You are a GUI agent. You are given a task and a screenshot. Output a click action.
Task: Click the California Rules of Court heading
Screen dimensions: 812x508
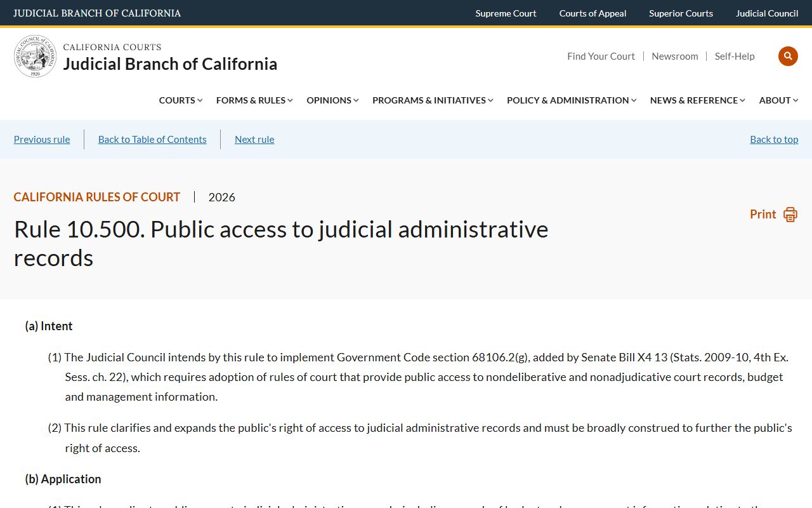pos(97,197)
